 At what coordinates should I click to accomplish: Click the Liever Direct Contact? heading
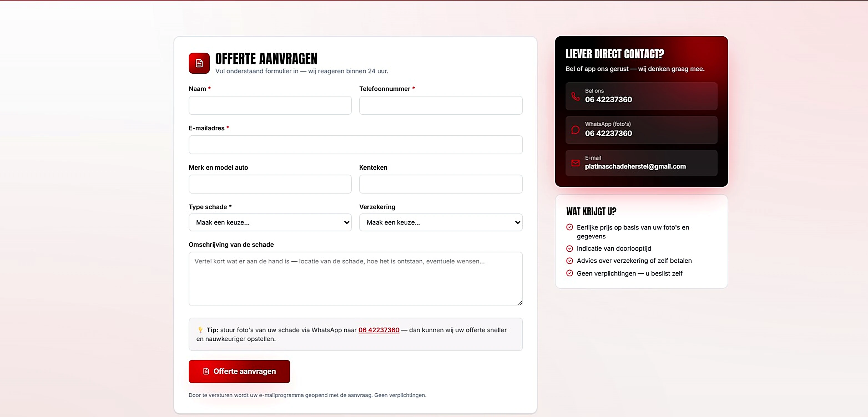point(615,54)
